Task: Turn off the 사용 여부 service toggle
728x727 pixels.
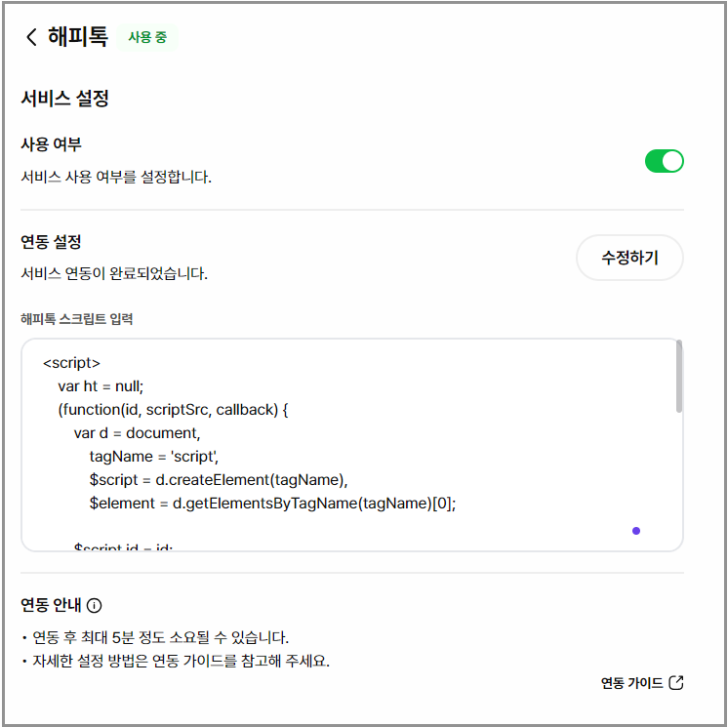Action: [664, 161]
